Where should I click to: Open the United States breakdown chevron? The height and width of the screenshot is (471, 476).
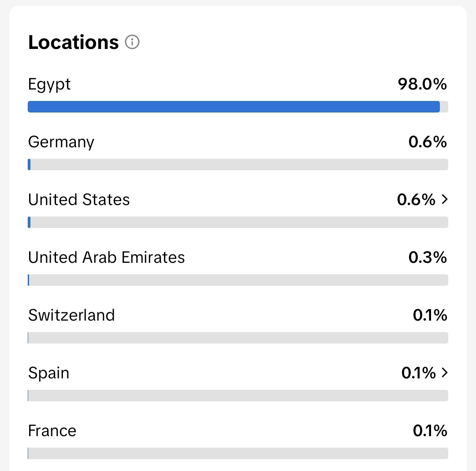(445, 199)
